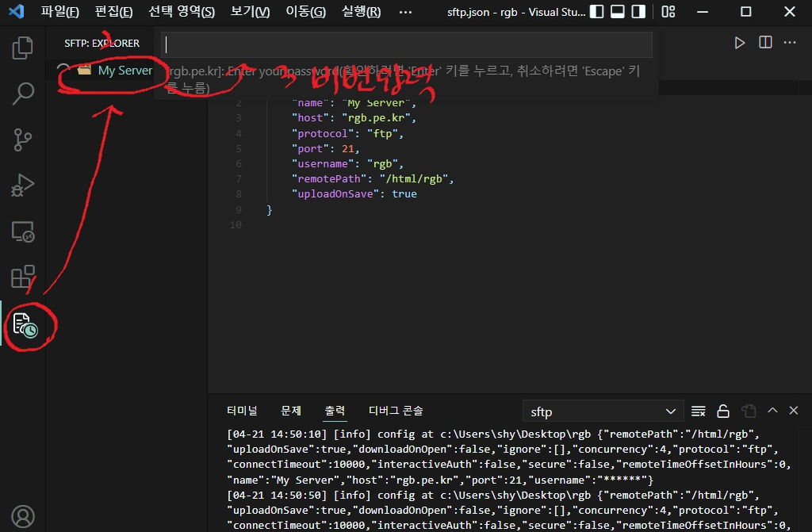Screen dimensions: 812x532
Task: Open the Run and Debug view
Action: 23,186
